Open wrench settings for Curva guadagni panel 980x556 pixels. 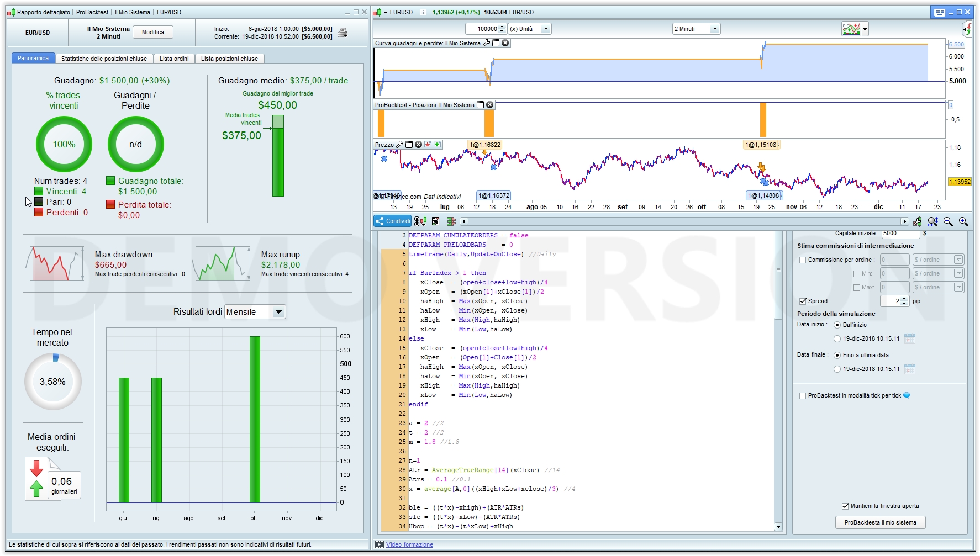[486, 43]
